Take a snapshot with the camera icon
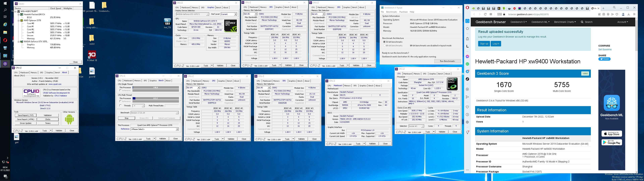The width and height of the screenshot is (644, 181). [604, 14]
